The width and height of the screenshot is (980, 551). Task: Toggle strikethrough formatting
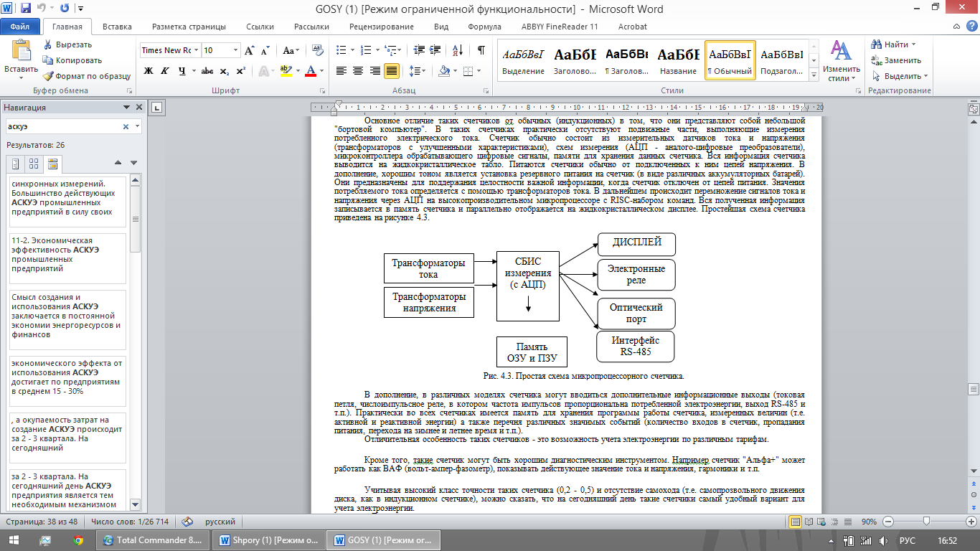click(x=207, y=71)
